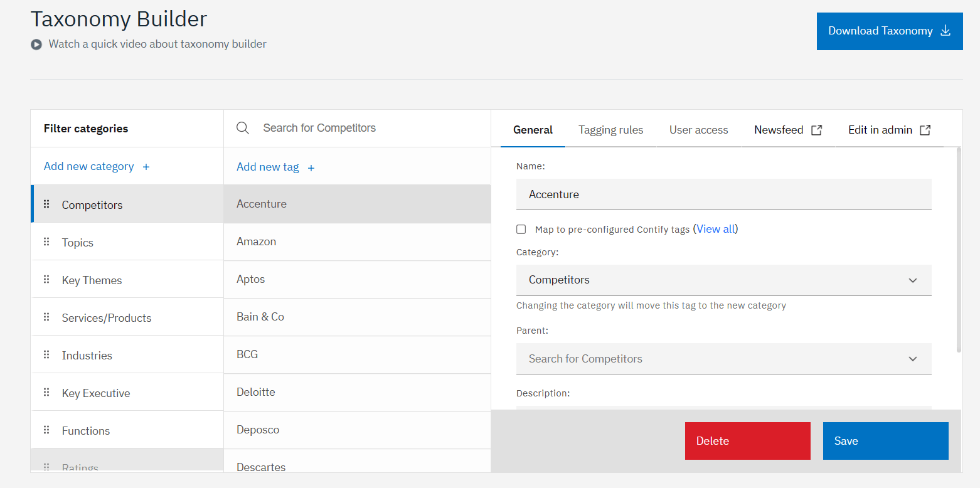Click the red Delete button
The width and height of the screenshot is (980, 488).
coord(748,441)
